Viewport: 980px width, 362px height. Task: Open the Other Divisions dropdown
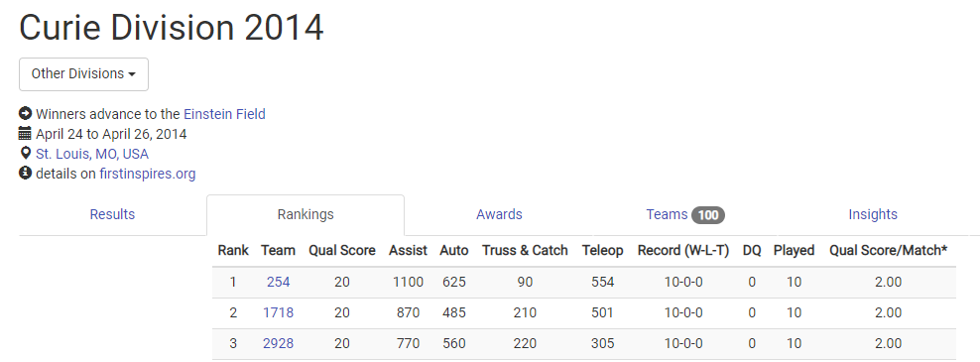83,74
